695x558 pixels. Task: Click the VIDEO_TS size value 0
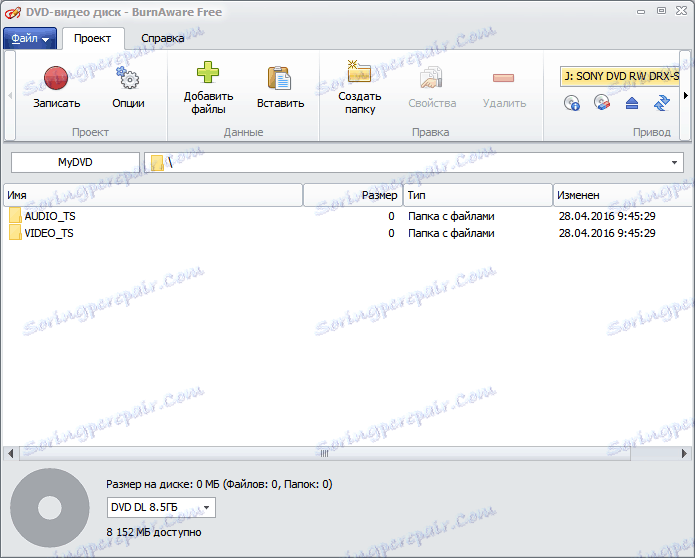click(391, 233)
